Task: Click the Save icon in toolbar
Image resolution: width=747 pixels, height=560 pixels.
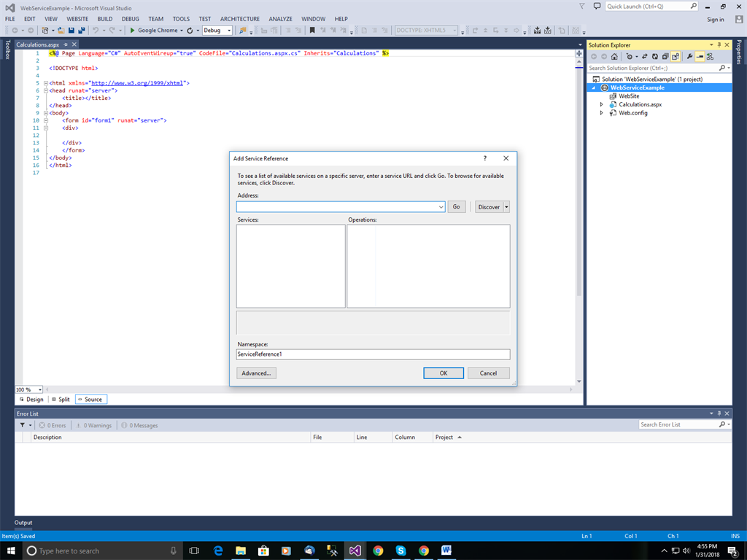Action: coord(71,30)
